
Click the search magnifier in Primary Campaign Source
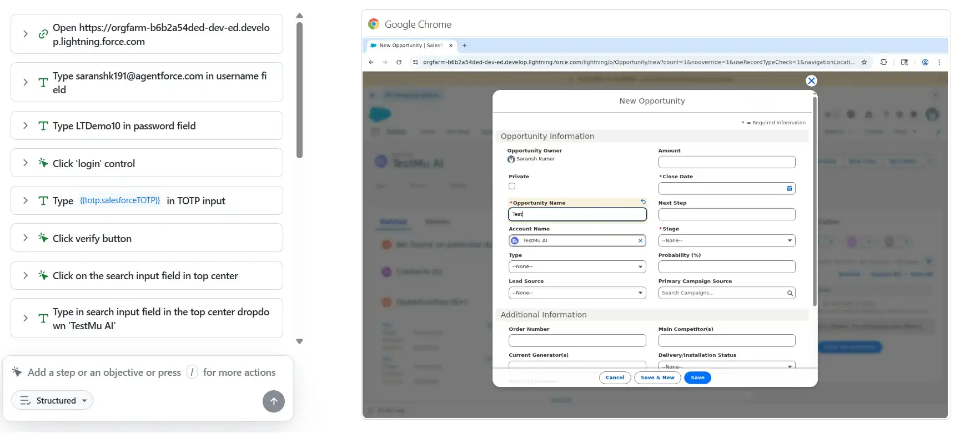[790, 293]
